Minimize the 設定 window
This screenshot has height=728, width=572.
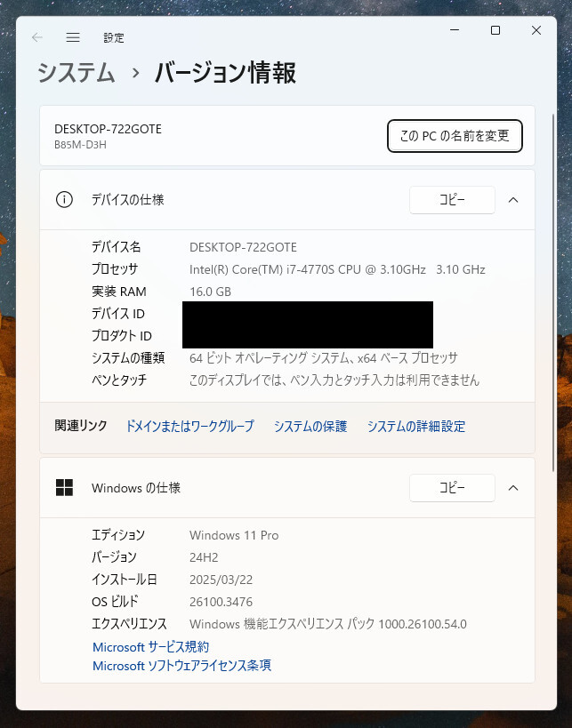(x=455, y=30)
